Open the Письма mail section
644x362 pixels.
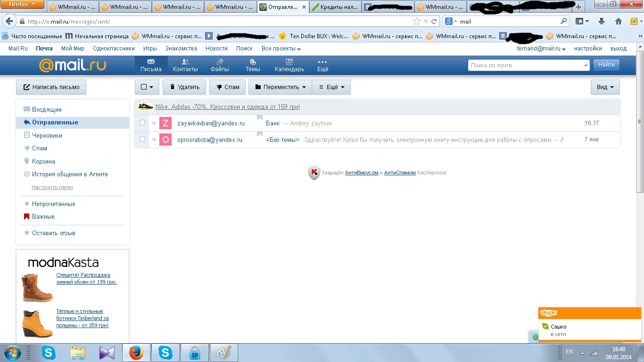(151, 66)
